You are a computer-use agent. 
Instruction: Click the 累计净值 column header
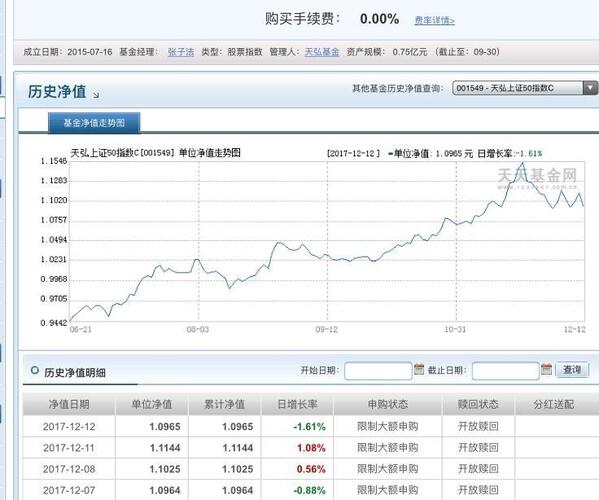[x=225, y=404]
